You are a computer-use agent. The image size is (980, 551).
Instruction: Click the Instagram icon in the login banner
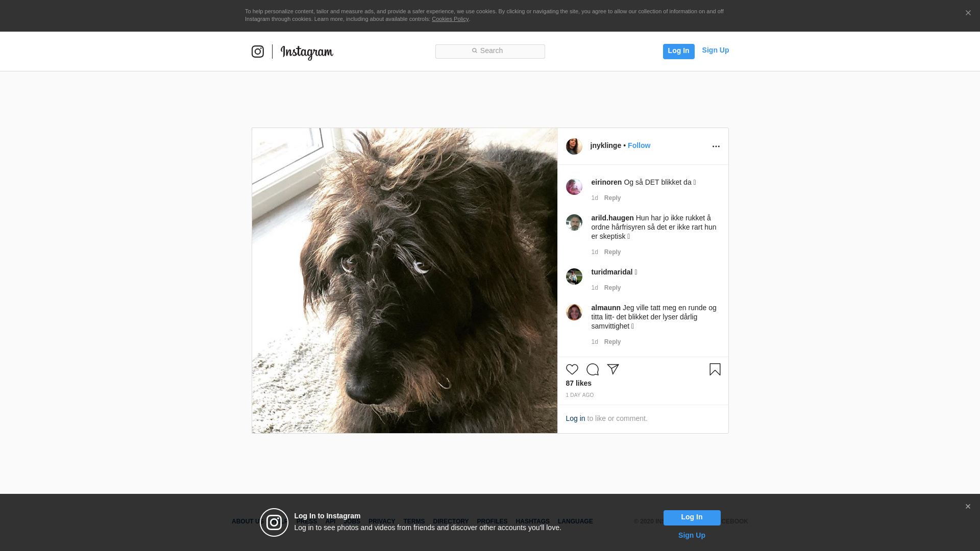coord(274,522)
